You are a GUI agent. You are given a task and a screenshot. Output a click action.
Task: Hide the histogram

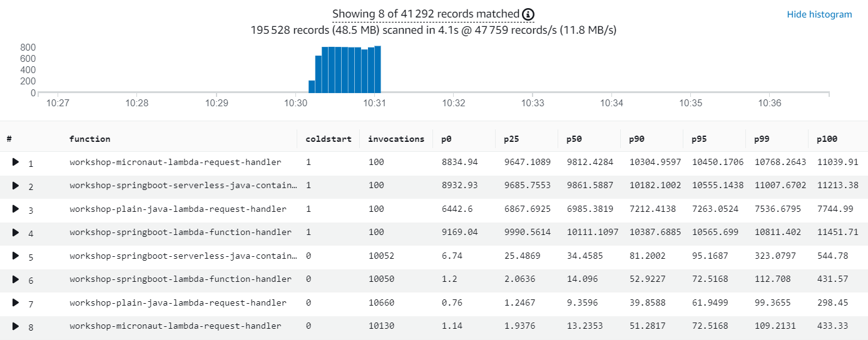tap(819, 14)
